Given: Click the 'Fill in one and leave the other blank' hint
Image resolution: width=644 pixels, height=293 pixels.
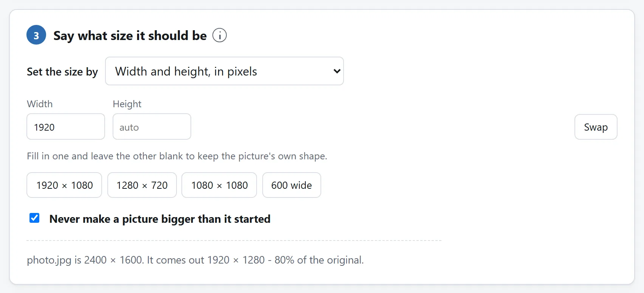Looking at the screenshot, I should [177, 156].
